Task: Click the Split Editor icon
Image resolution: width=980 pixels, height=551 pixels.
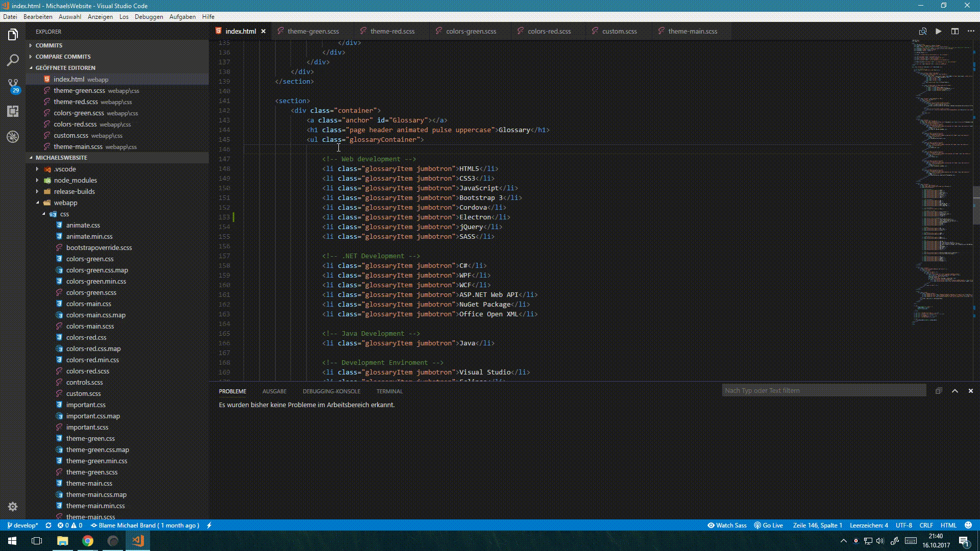Action: (x=954, y=31)
